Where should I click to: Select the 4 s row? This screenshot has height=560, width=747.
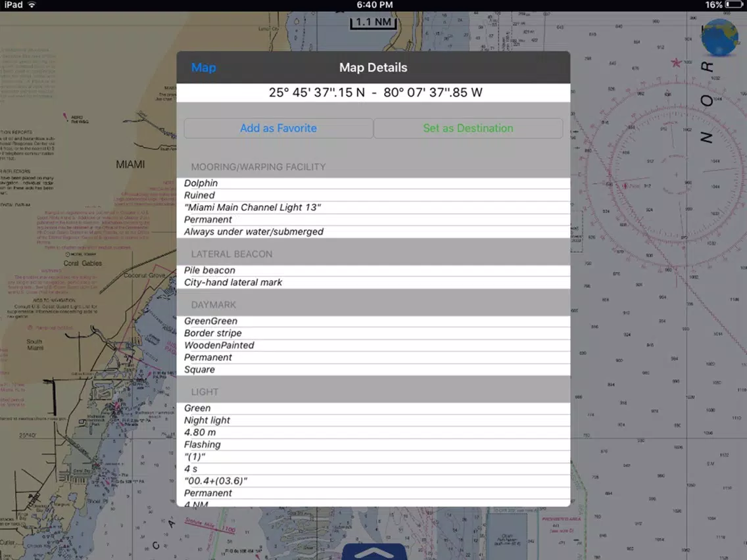click(x=373, y=469)
